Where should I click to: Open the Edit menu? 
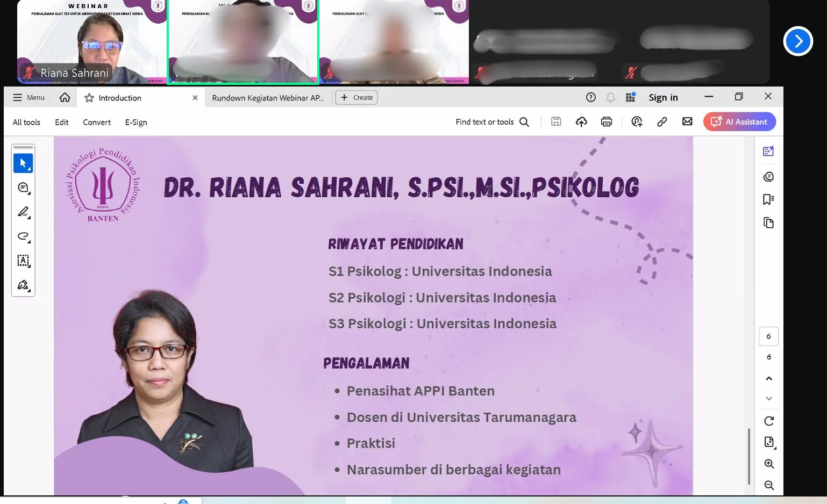[61, 122]
